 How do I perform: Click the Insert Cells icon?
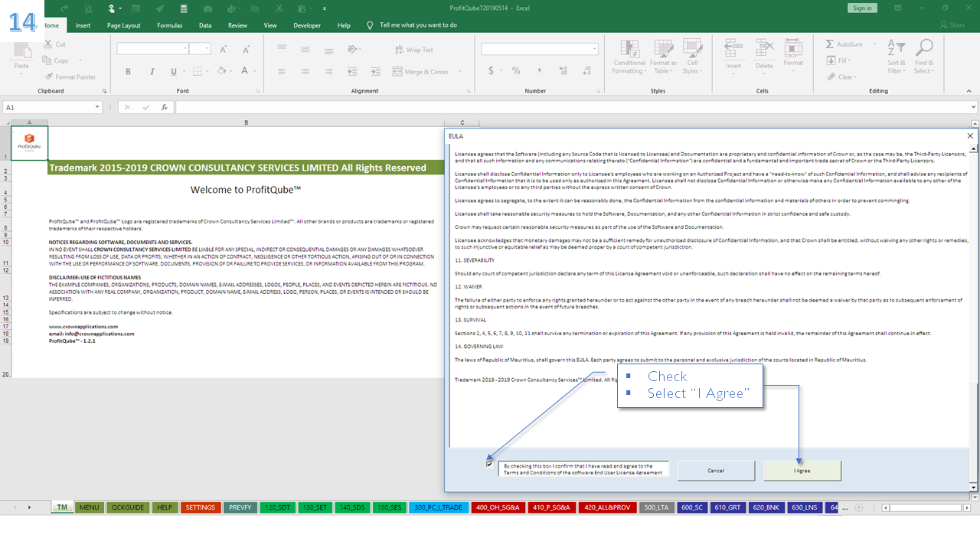click(x=733, y=48)
